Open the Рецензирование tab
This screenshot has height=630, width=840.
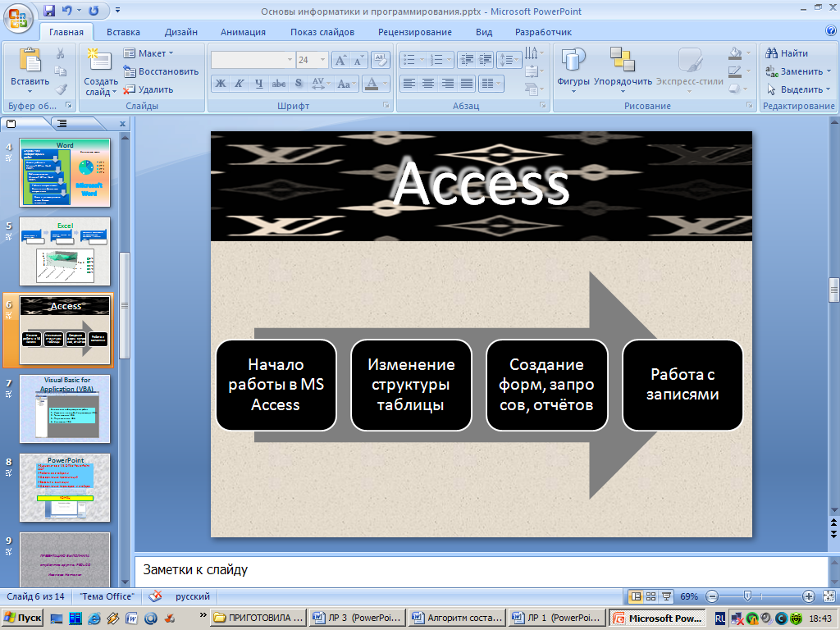[415, 32]
